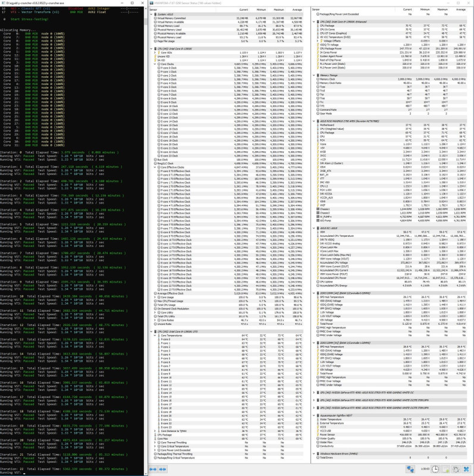The height and width of the screenshot is (476, 474).
Task: Select the Physical Memory Load row
Action: tap(227, 37)
